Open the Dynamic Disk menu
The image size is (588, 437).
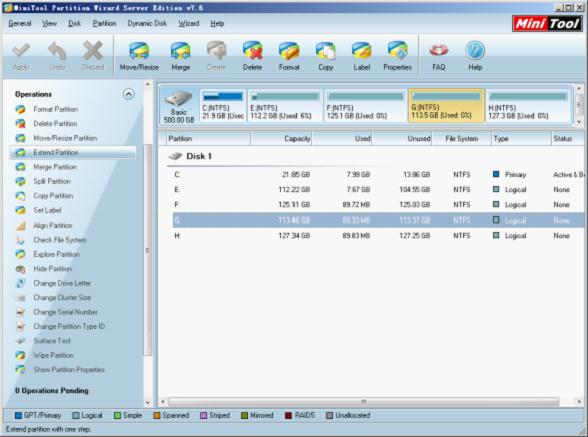[147, 23]
